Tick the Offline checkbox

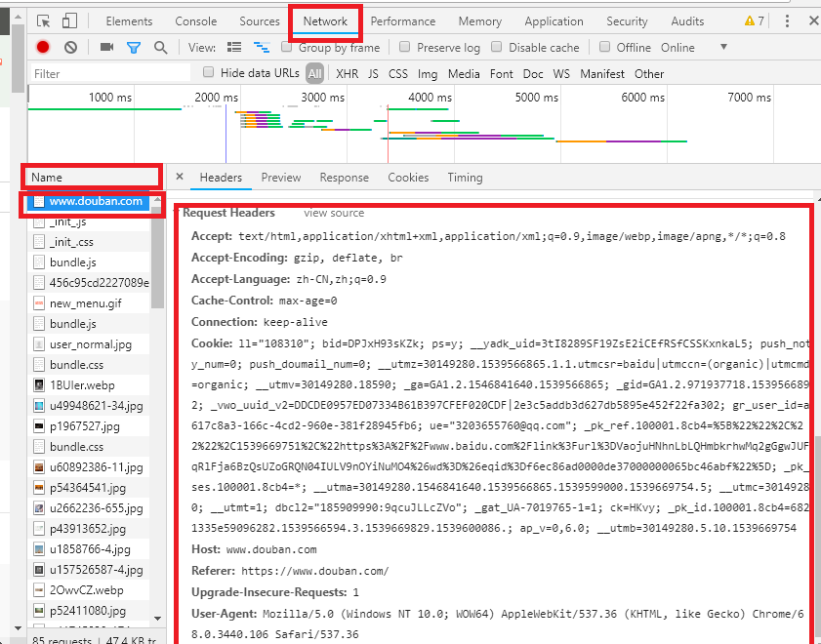pos(604,47)
